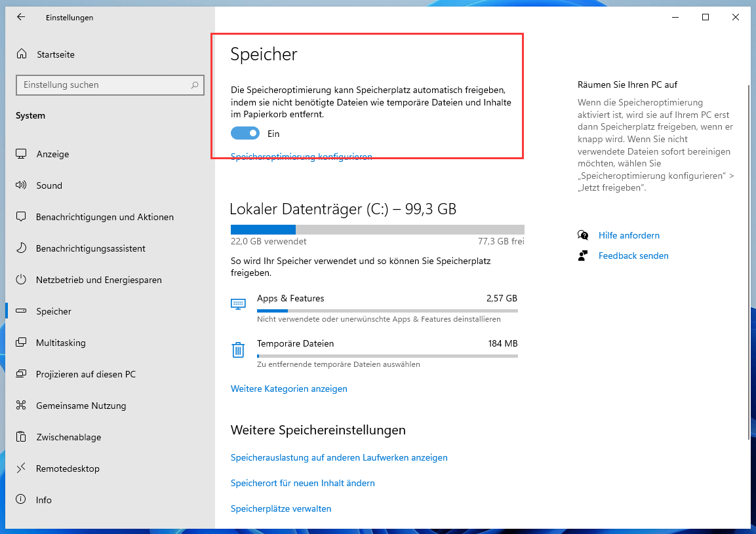Click Feedback senden link
Screen dimensions: 756x534
pos(633,256)
